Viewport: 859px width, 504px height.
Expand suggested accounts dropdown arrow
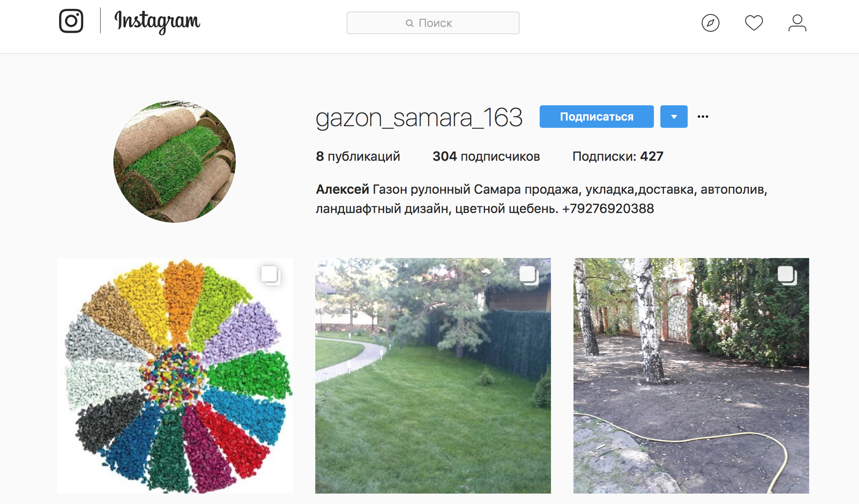coord(674,117)
